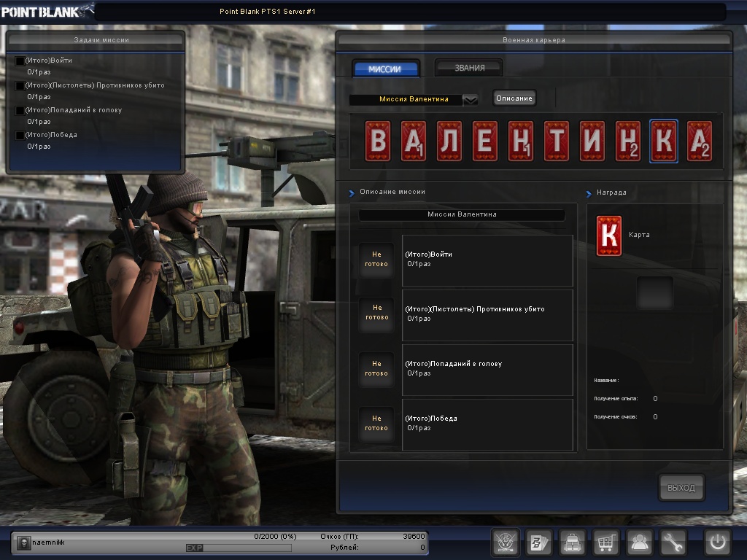Switch to the МИССИИ tab
This screenshot has height=560, width=747.
click(x=385, y=69)
